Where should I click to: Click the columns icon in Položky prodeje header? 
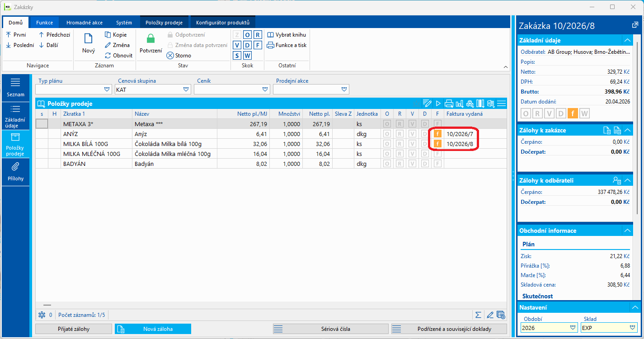coord(480,104)
